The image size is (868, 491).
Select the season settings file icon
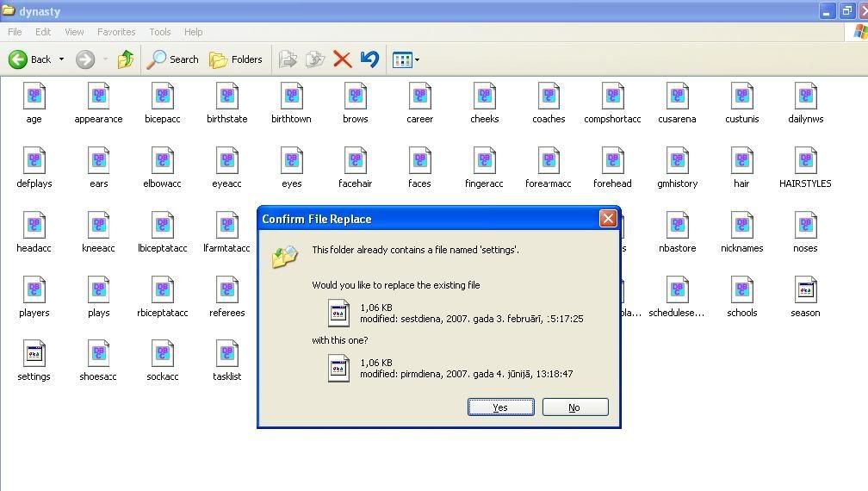pos(806,289)
